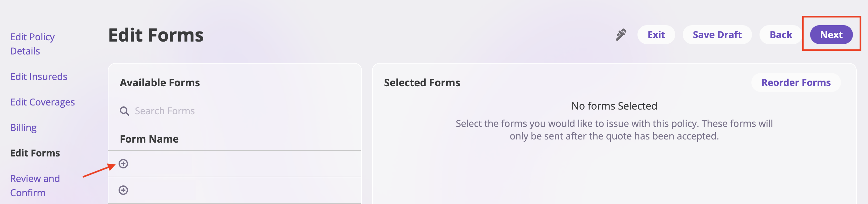Click the magic wand icon near Edit Forms heading

tap(621, 34)
